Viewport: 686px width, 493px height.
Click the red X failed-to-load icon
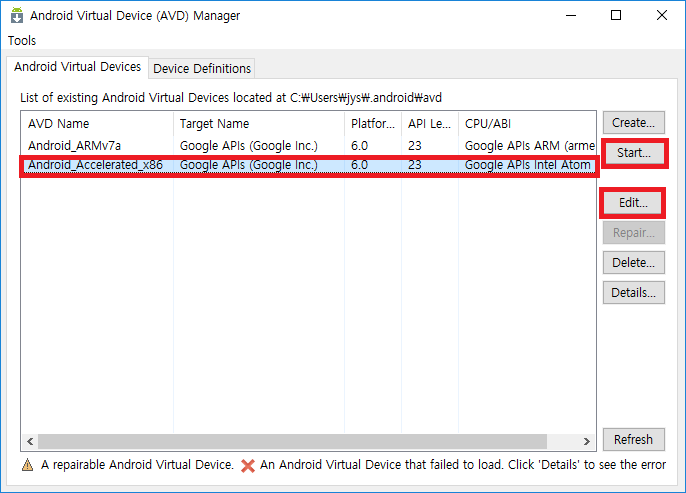[248, 465]
